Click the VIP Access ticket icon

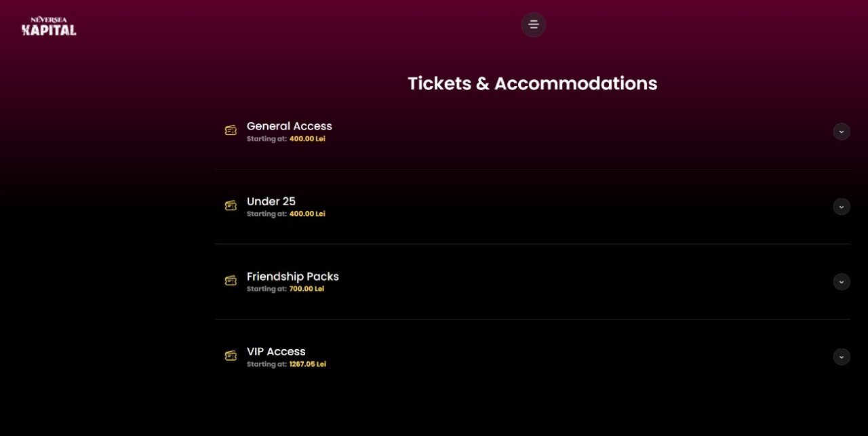[x=231, y=355]
